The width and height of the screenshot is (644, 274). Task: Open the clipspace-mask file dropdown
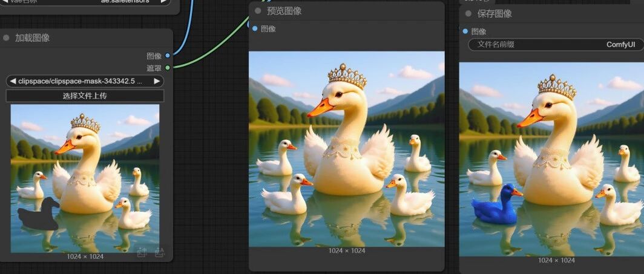point(85,81)
